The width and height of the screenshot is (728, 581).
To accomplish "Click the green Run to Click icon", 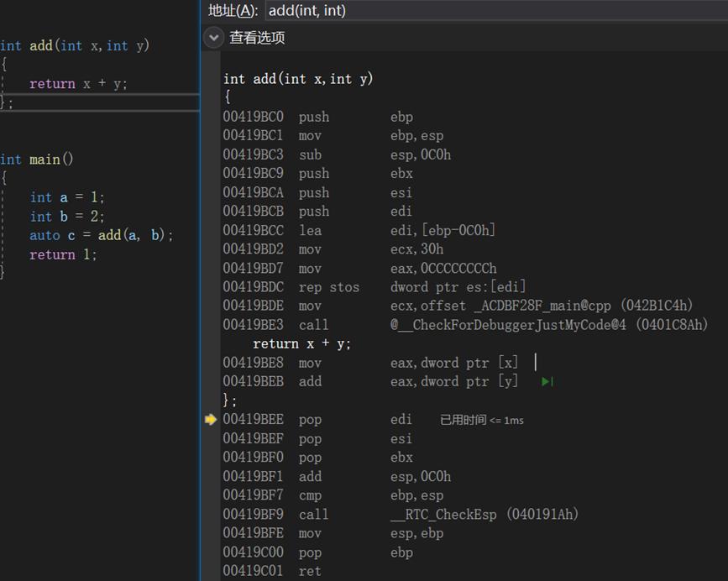I will tap(547, 381).
